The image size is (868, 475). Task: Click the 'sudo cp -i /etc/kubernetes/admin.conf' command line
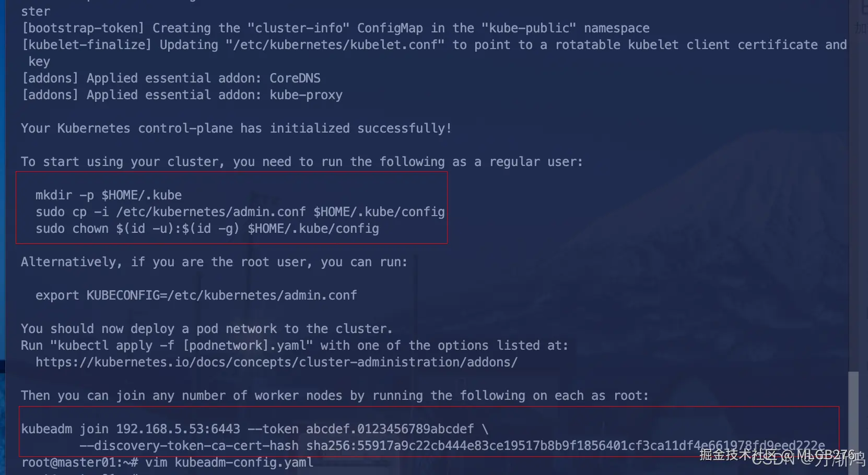tap(240, 212)
